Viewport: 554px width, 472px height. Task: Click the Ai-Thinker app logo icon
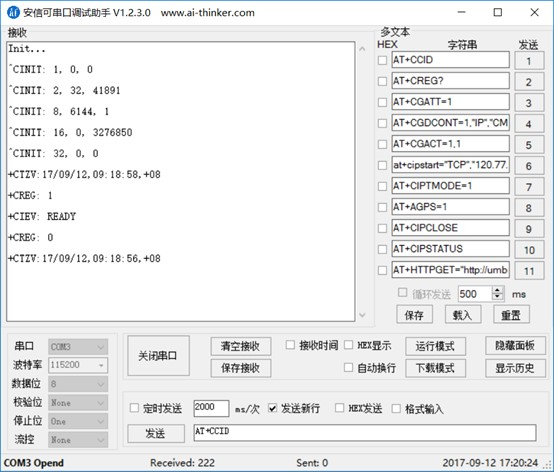tap(13, 12)
